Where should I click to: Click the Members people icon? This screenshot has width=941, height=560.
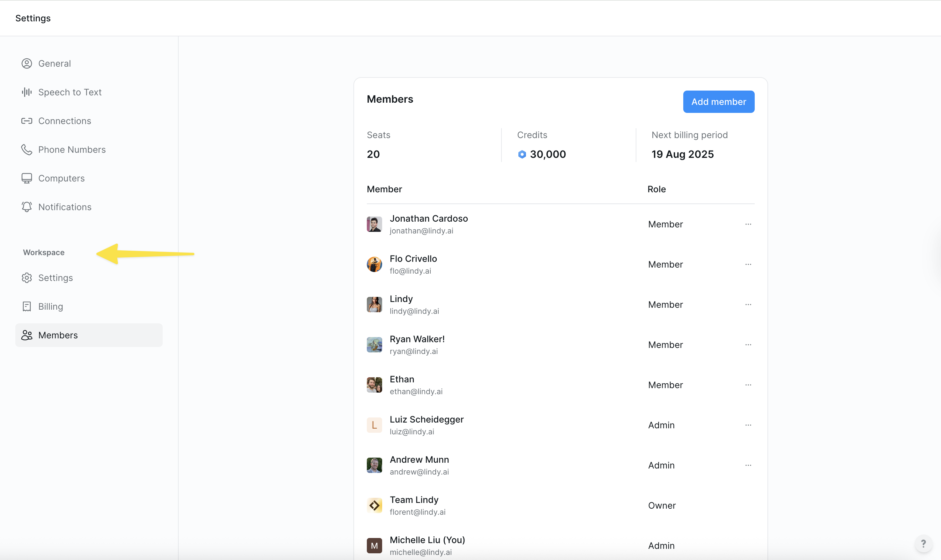(x=26, y=335)
